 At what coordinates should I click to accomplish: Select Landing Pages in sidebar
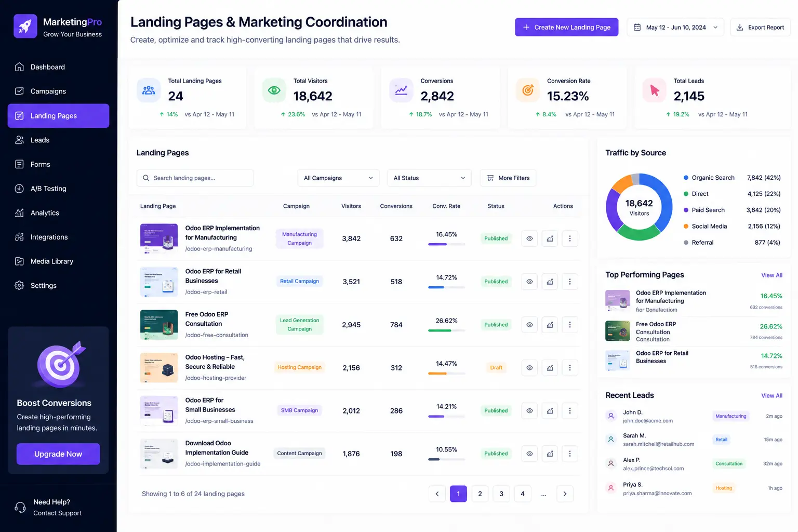58,115
